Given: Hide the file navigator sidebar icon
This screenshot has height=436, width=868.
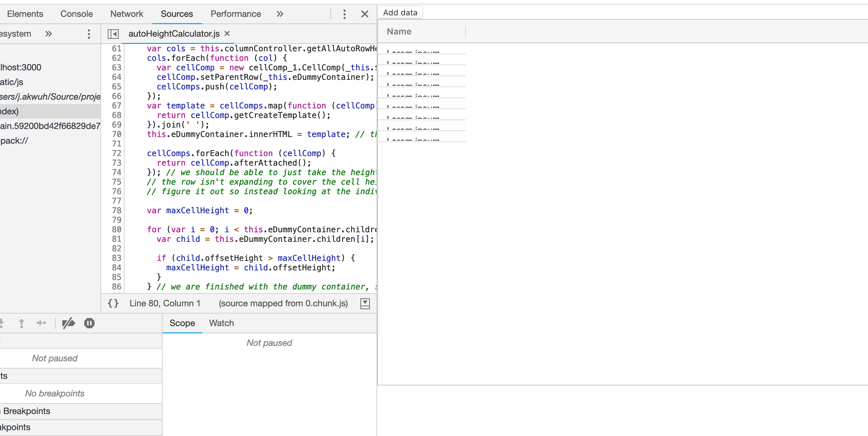Looking at the screenshot, I should pos(113,34).
